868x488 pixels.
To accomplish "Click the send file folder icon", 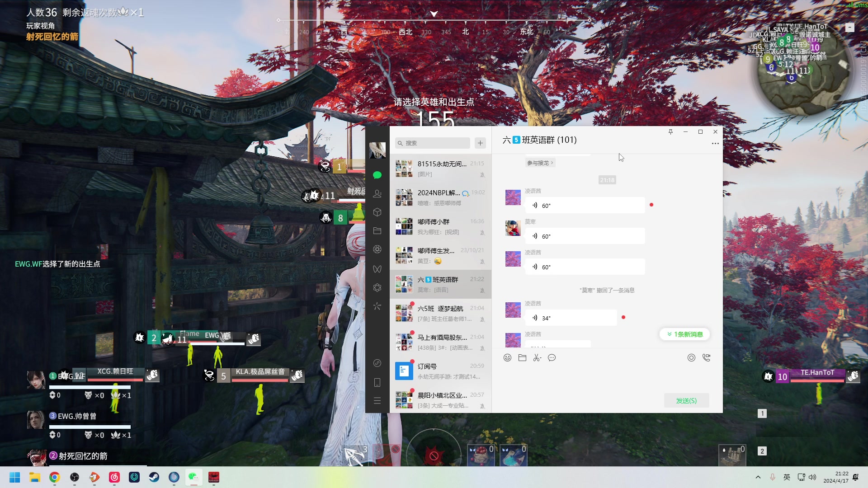I will (x=522, y=358).
